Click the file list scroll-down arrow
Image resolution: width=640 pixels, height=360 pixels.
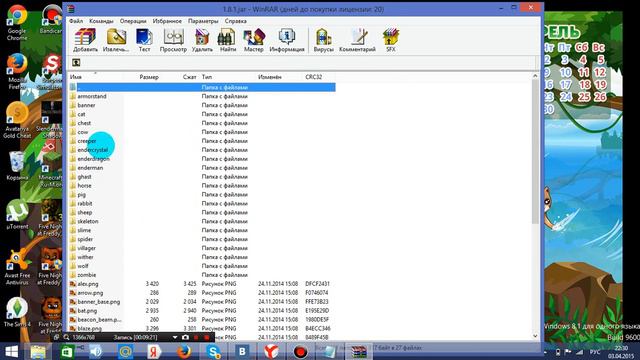[535, 336]
